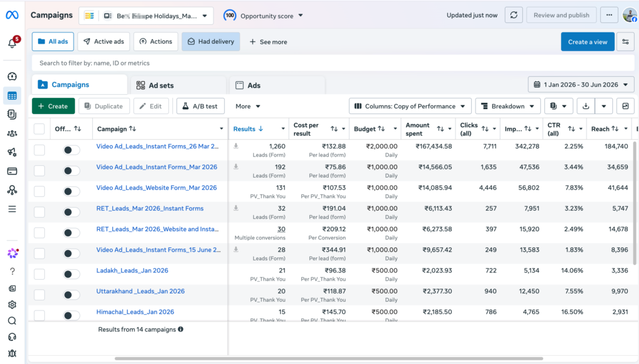Open view filter settings sliders icon
Image resolution: width=639 pixels, height=364 pixels.
pyautogui.click(x=625, y=42)
